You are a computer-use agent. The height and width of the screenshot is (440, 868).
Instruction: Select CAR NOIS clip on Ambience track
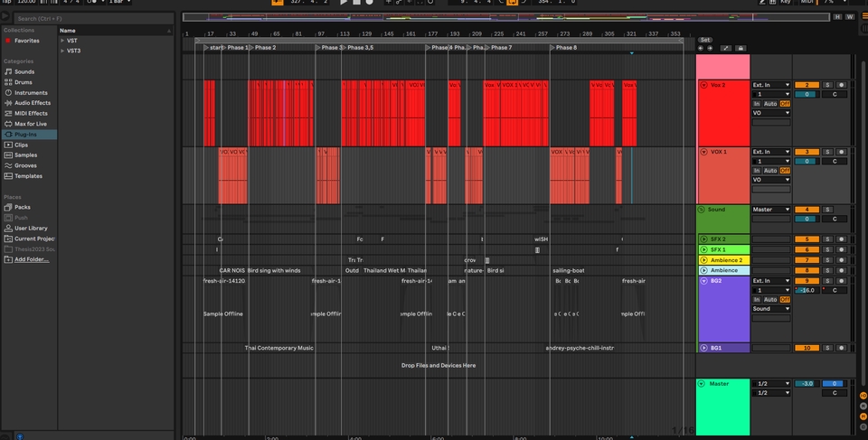tap(232, 271)
